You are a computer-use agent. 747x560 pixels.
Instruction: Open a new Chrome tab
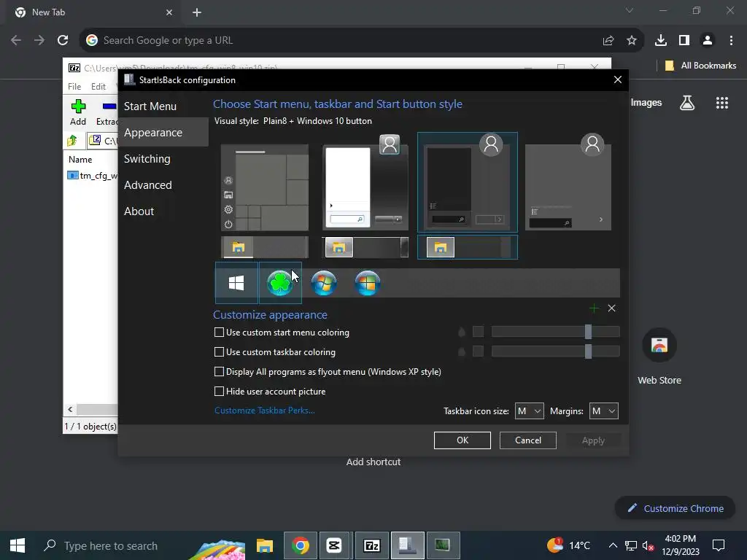[197, 12]
